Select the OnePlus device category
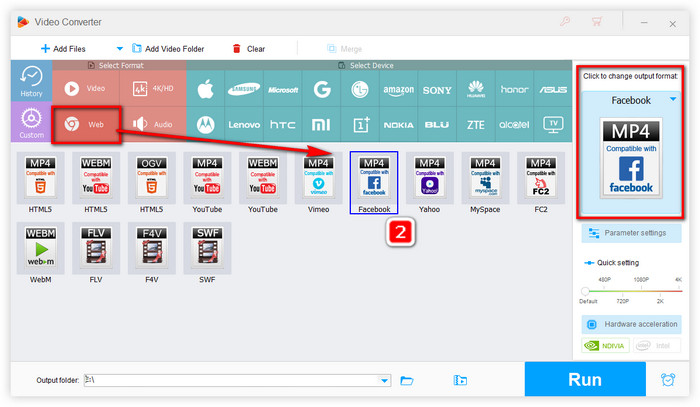 (360, 125)
